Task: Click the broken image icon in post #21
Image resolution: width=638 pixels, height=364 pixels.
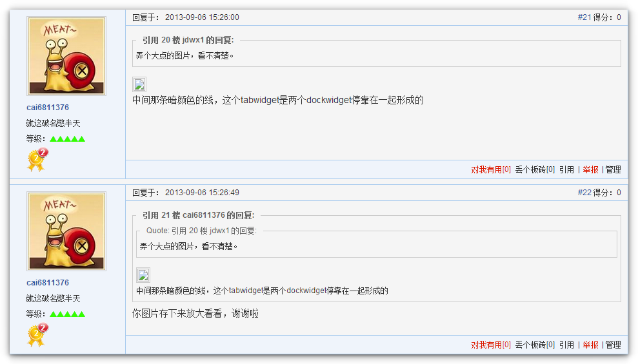Action: click(x=139, y=84)
